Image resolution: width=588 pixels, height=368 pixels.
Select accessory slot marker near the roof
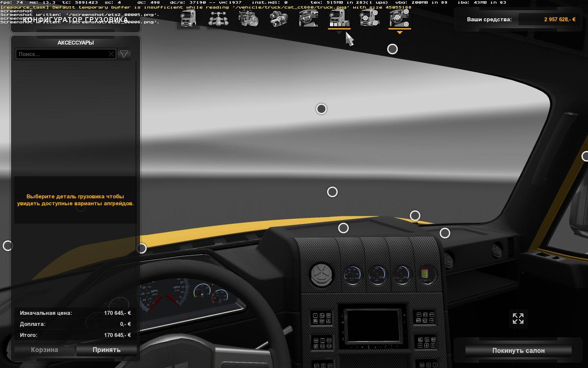point(392,49)
